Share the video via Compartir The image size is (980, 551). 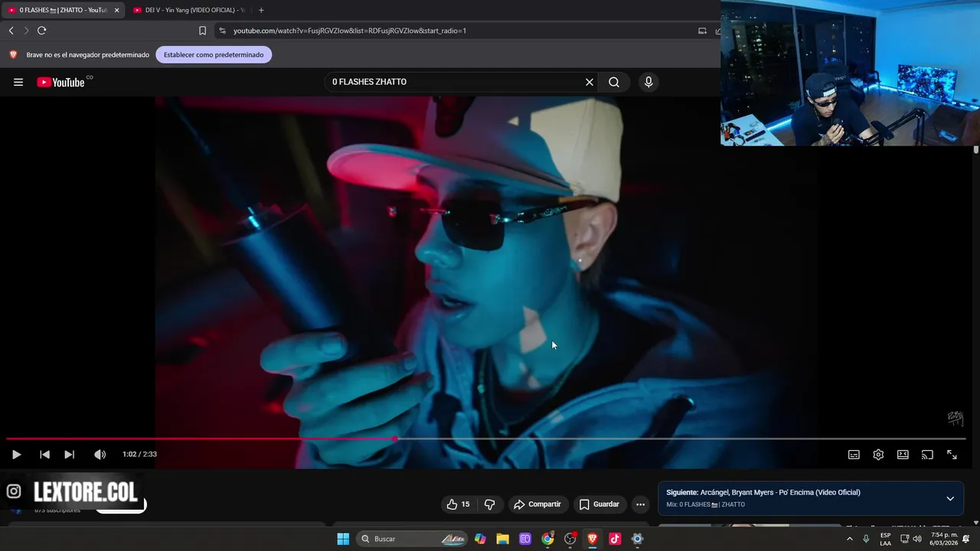(x=537, y=504)
